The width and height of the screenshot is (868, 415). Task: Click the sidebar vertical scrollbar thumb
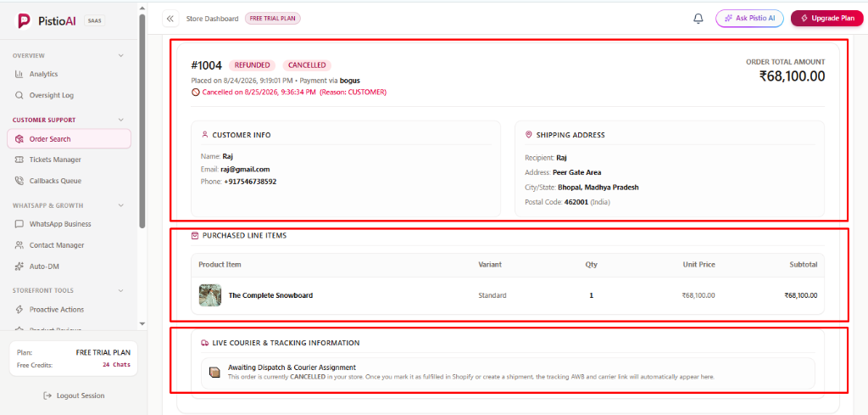point(142,121)
